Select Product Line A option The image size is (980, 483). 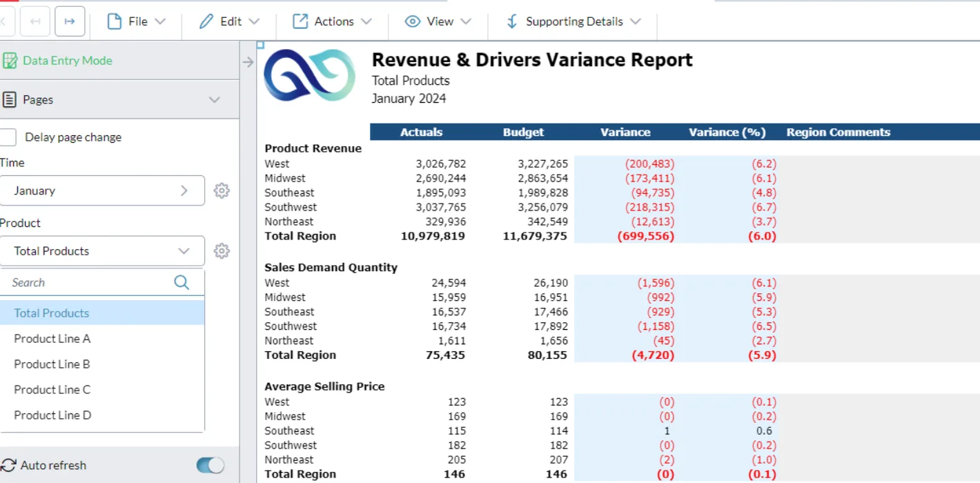coord(102,339)
